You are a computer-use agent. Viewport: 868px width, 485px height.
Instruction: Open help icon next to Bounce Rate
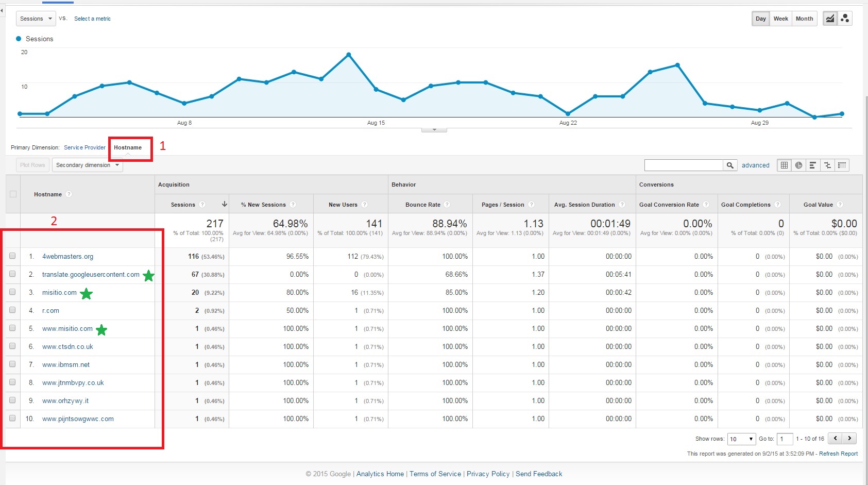coord(447,205)
